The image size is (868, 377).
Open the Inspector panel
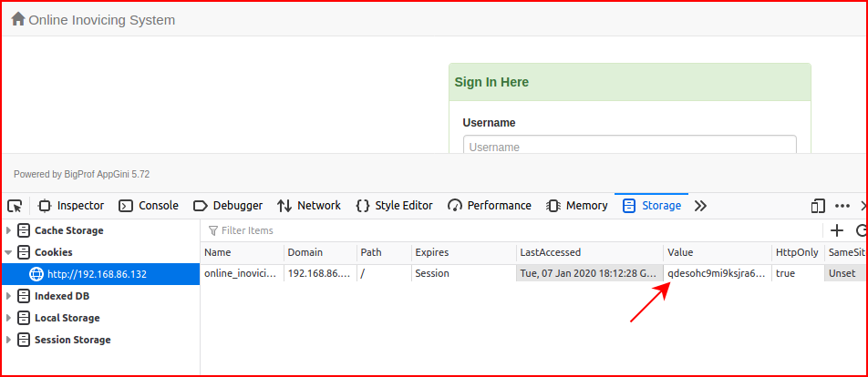click(x=71, y=206)
